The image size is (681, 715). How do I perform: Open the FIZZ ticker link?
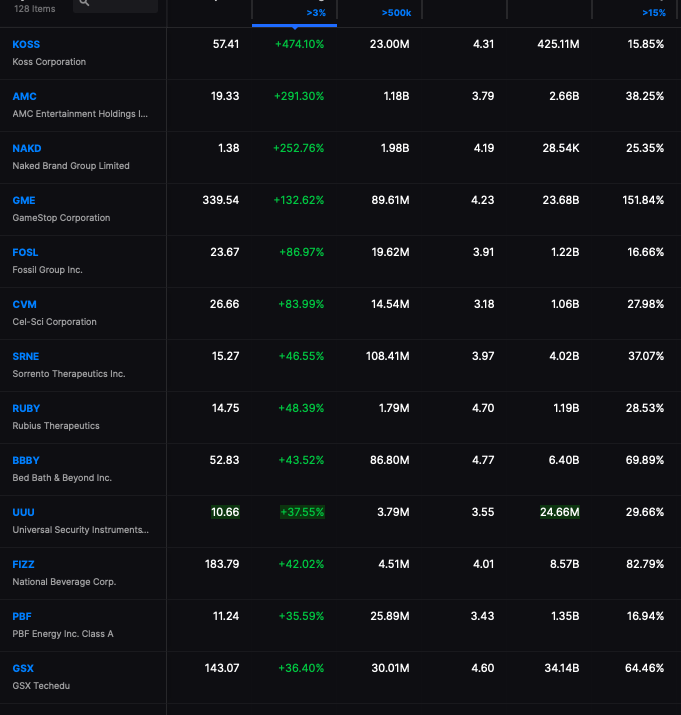coord(23,564)
